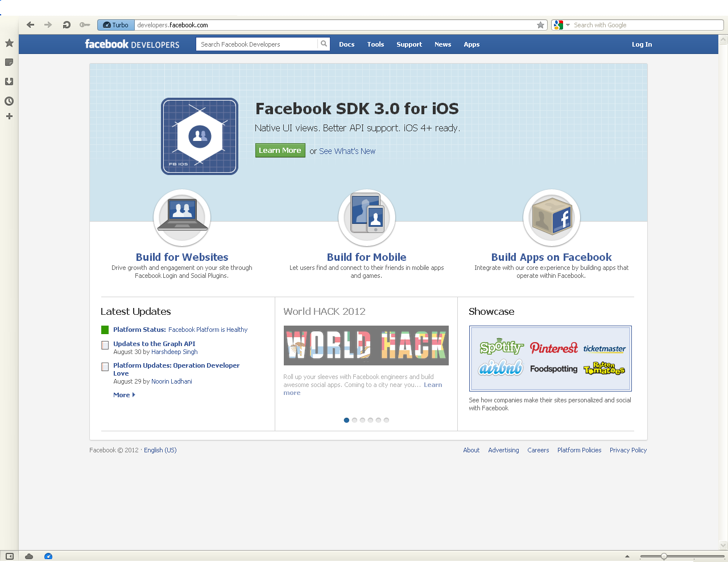Click the magnifier in Facebook Developers search
The image size is (728, 562).
pos(324,44)
